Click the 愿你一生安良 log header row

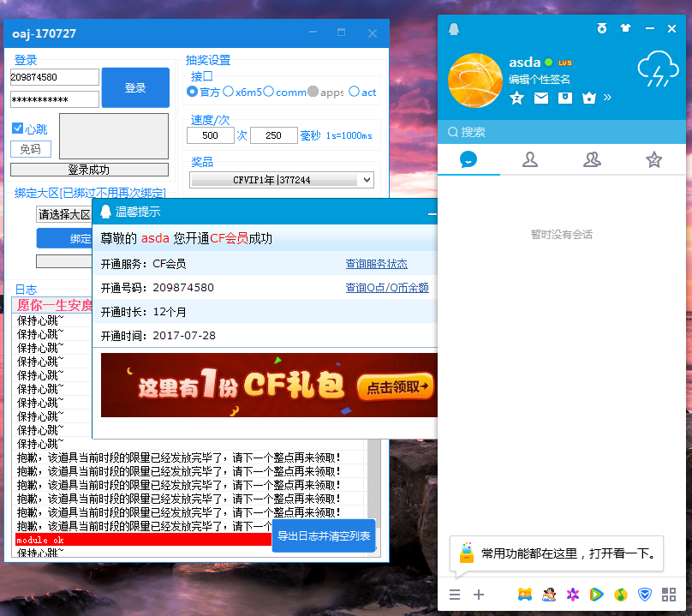52,305
